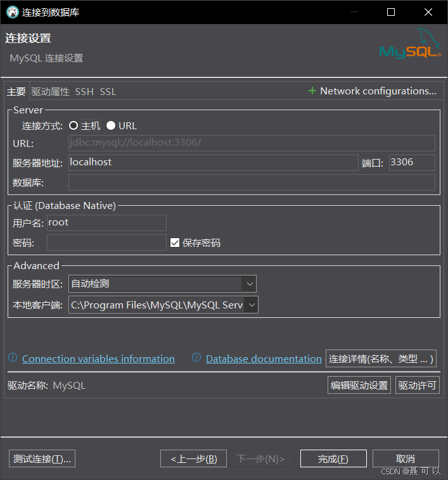Click 连接详情(名称、类型 ...) button
Image resolution: width=448 pixels, height=480 pixels.
381,358
